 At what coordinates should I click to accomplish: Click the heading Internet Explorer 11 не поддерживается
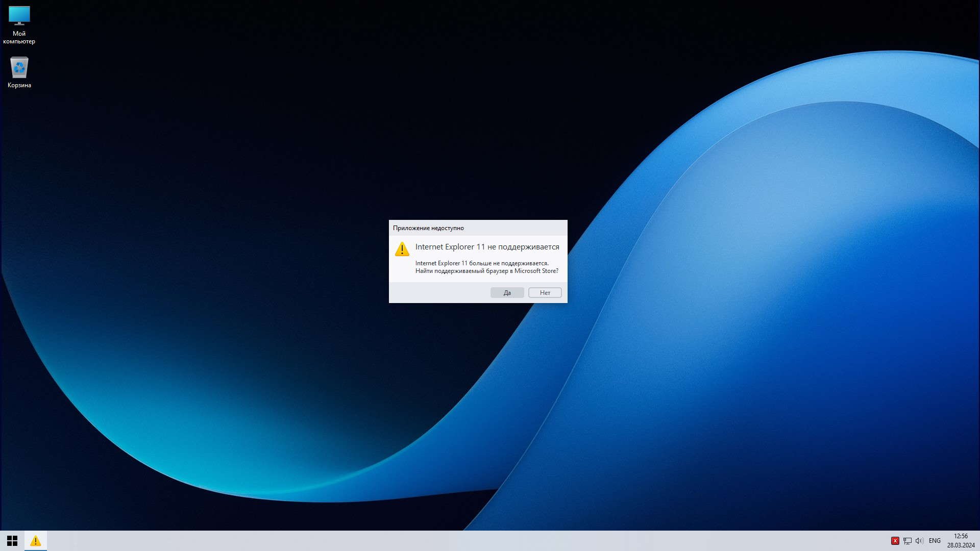pyautogui.click(x=487, y=247)
